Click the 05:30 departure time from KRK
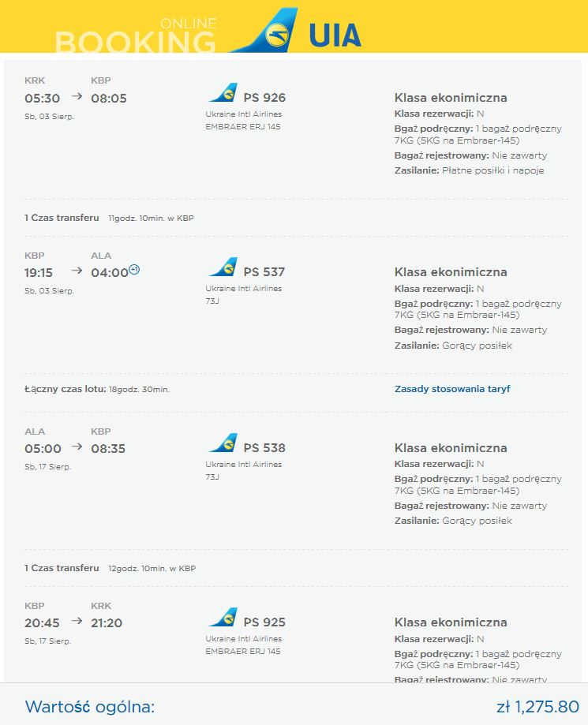This screenshot has width=588, height=725. pyautogui.click(x=42, y=98)
